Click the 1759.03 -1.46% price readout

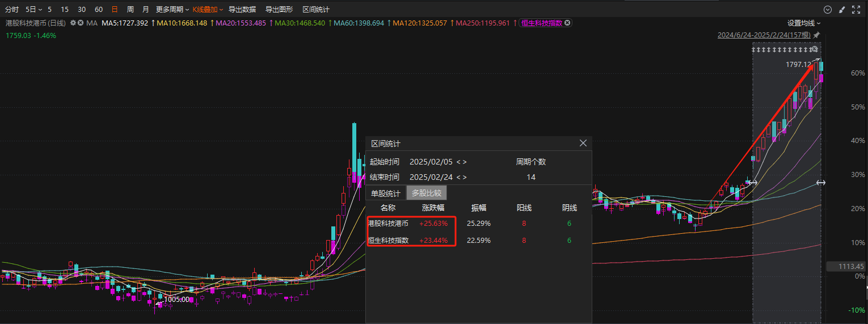point(31,35)
